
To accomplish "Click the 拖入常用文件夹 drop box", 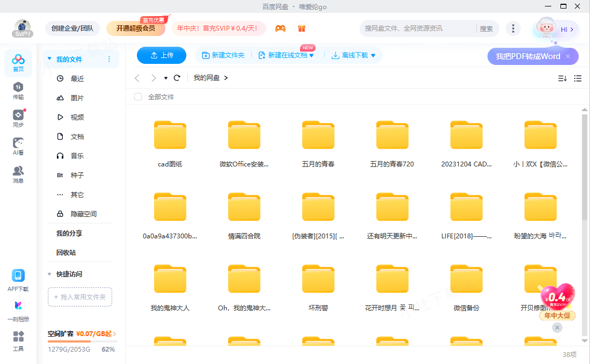I will (80, 297).
